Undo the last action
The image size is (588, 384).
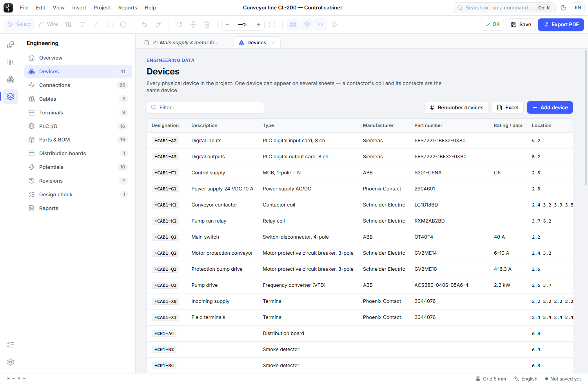[144, 24]
